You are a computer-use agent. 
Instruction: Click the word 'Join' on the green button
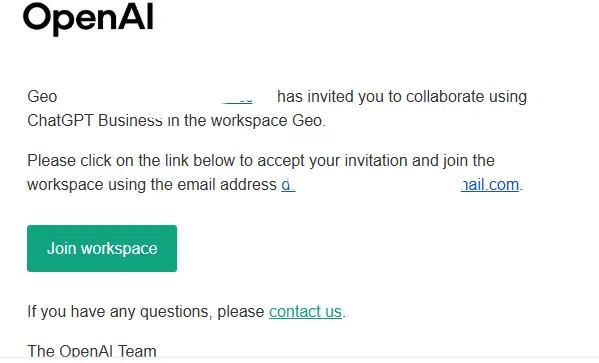(x=62, y=248)
